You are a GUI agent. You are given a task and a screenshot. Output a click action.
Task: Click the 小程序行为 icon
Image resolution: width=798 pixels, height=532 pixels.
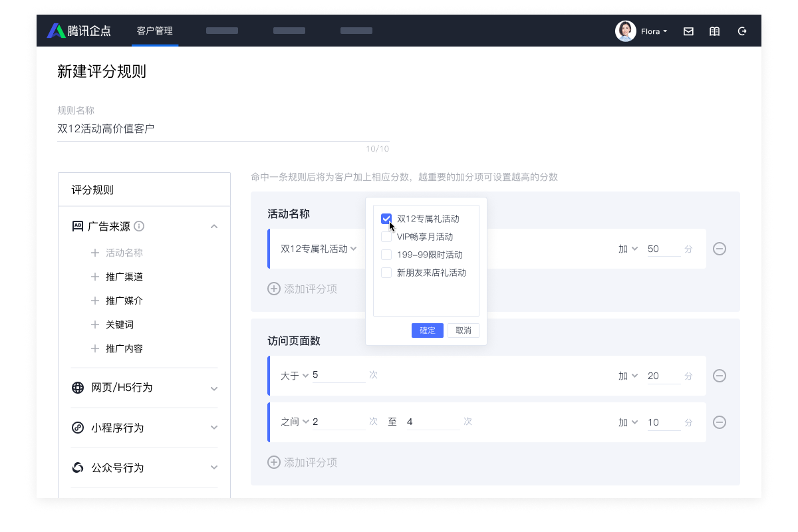tap(78, 428)
